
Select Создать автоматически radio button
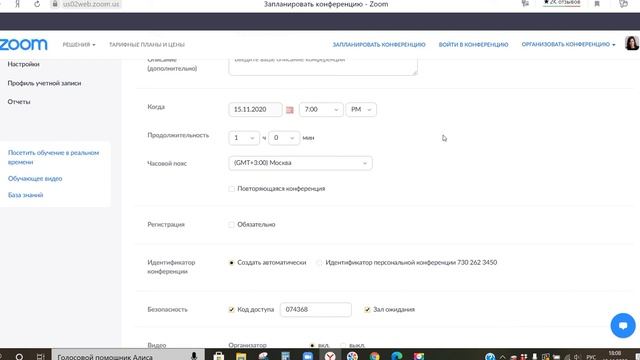(x=231, y=263)
